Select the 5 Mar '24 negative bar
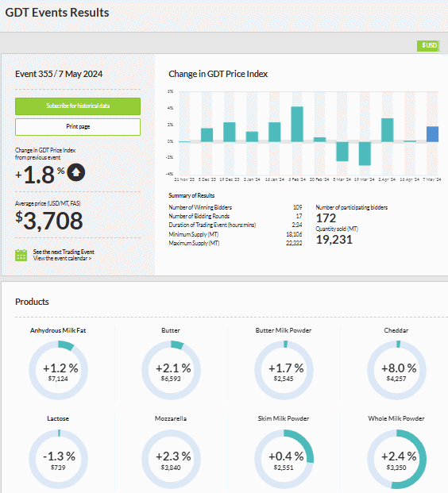The height and width of the screenshot is (493, 448). (342, 151)
